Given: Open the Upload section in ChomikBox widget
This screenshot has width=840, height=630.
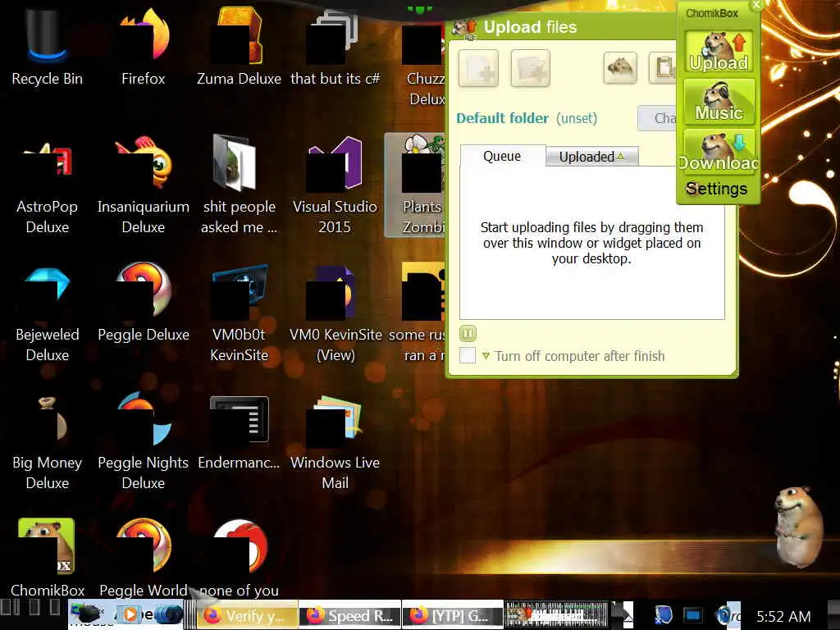Looking at the screenshot, I should point(719,52).
